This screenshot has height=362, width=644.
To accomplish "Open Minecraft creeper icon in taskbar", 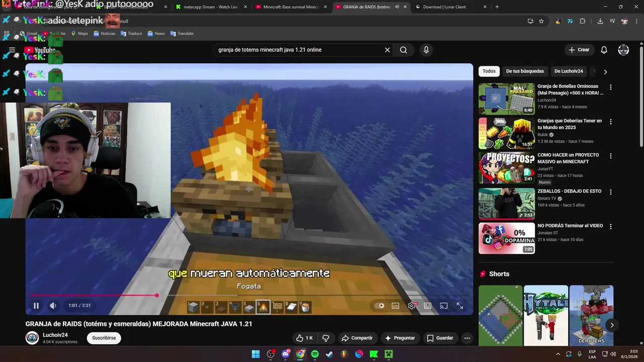I will 388,354.
